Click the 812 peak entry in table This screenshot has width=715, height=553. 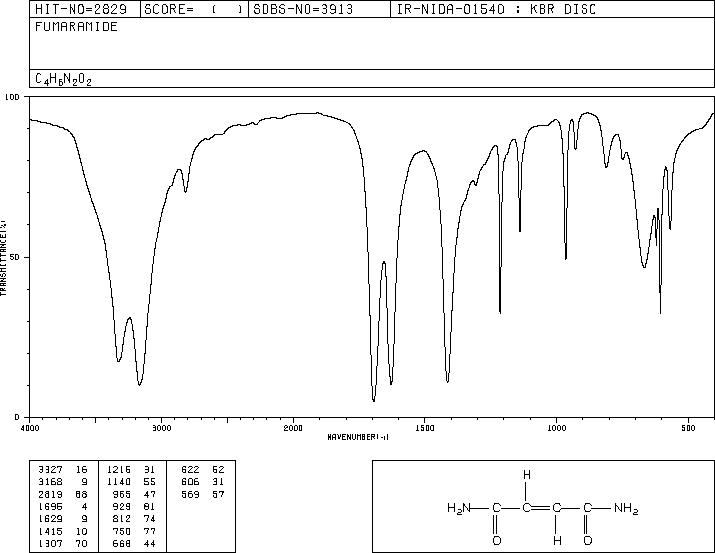click(122, 519)
